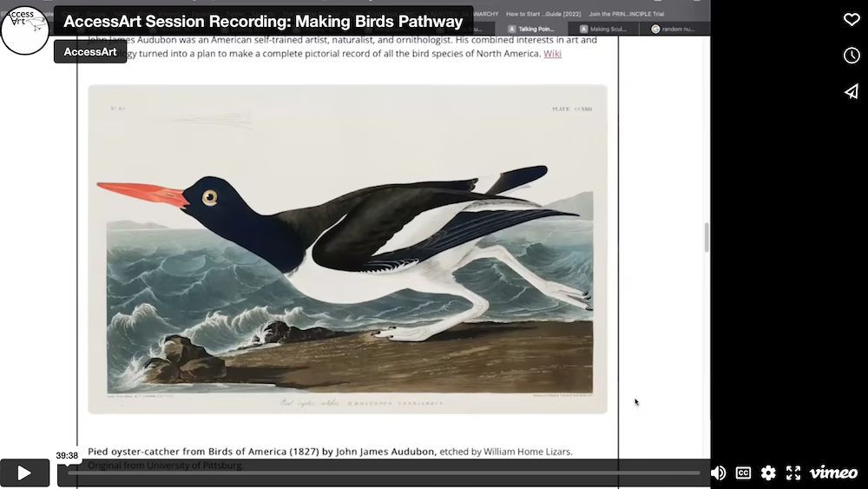Play the Vimeo video
Image resolution: width=868 pixels, height=489 pixels.
(x=24, y=473)
